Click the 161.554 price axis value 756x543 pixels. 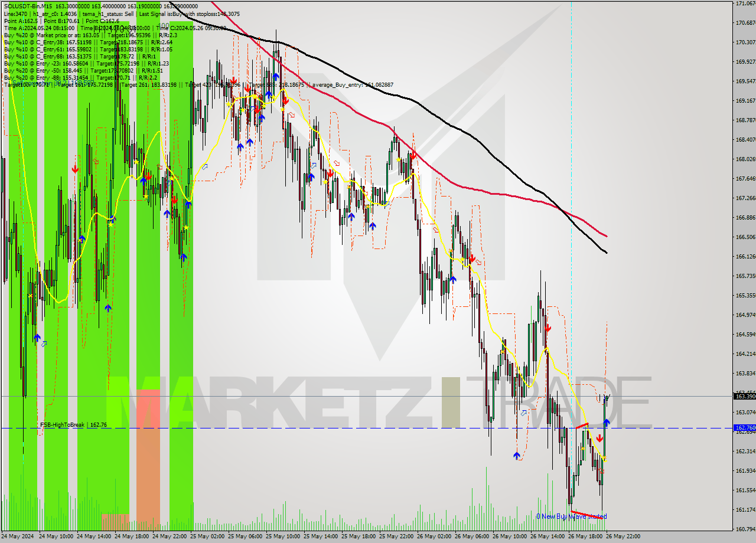(746, 490)
